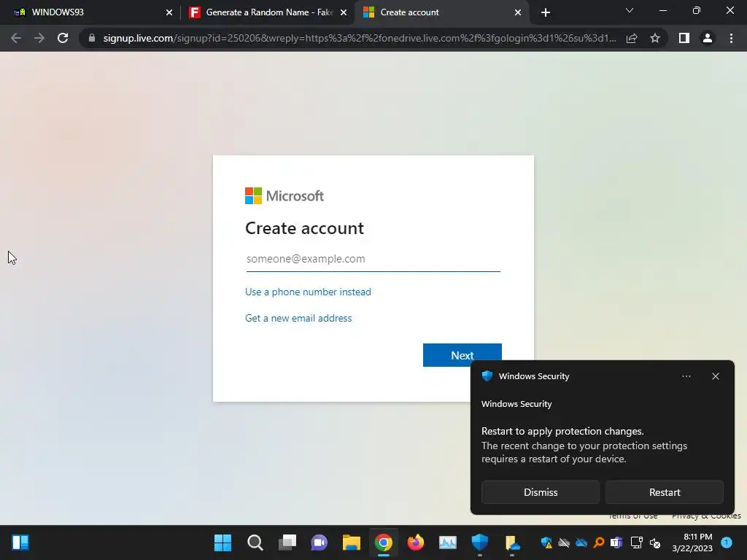
Task: Click Use a phone number instead
Action: [308, 292]
